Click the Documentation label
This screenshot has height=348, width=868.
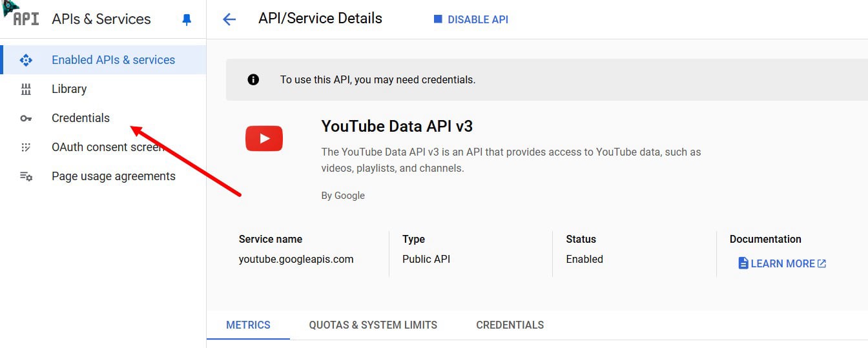(x=765, y=239)
